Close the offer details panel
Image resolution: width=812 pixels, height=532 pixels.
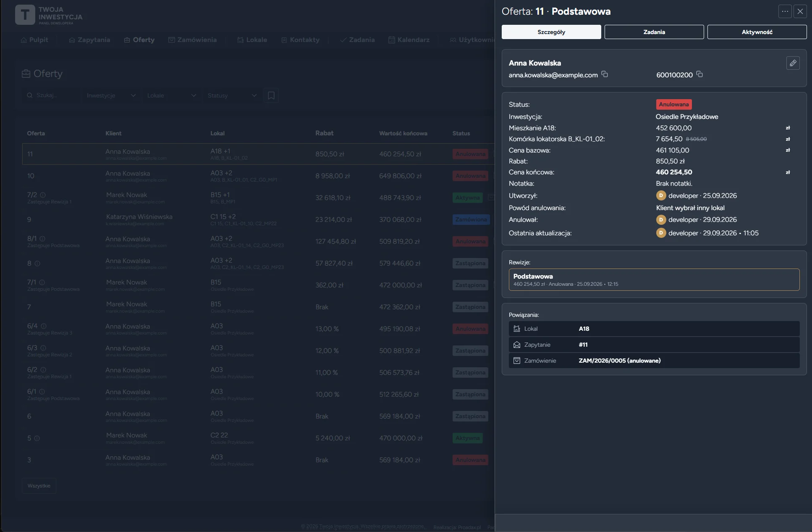pos(800,11)
